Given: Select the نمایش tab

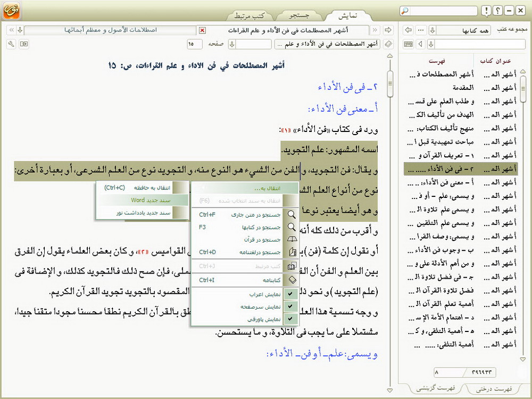Looking at the screenshot, I should tap(348, 15).
